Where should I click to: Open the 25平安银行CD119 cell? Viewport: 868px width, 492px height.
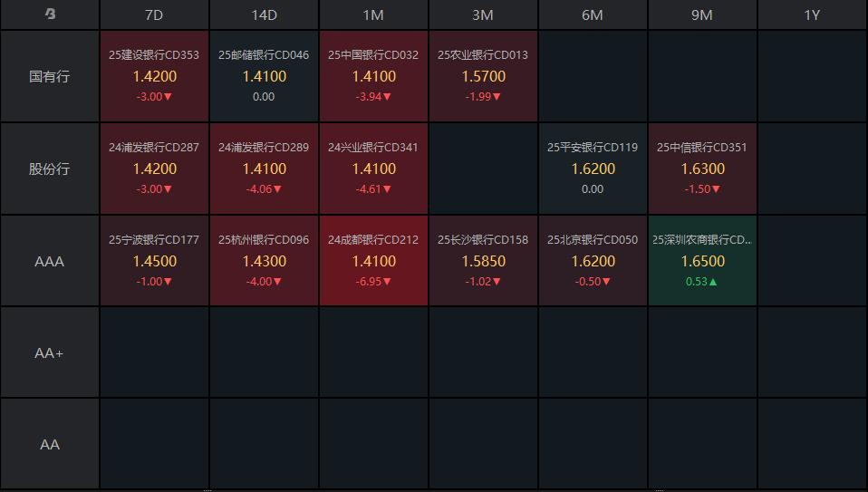[593, 169]
